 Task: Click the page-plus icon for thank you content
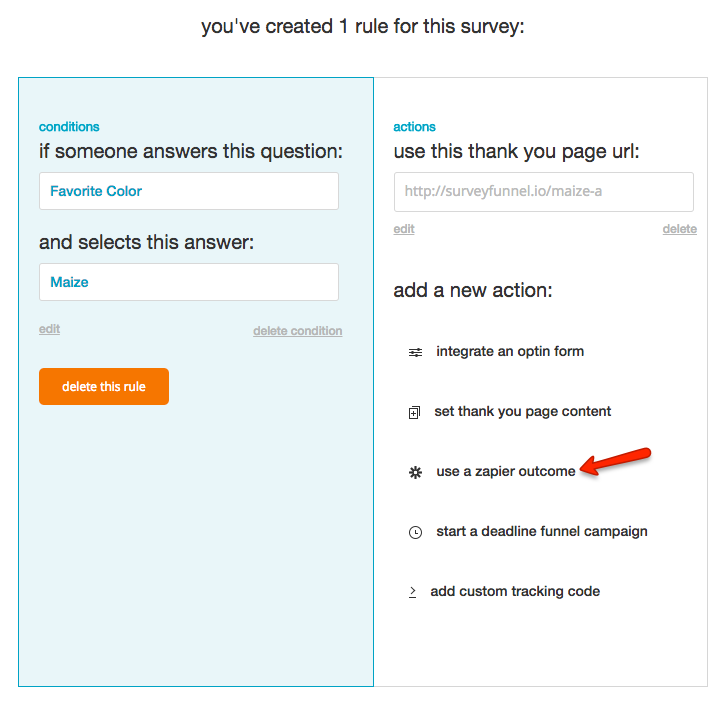[415, 412]
